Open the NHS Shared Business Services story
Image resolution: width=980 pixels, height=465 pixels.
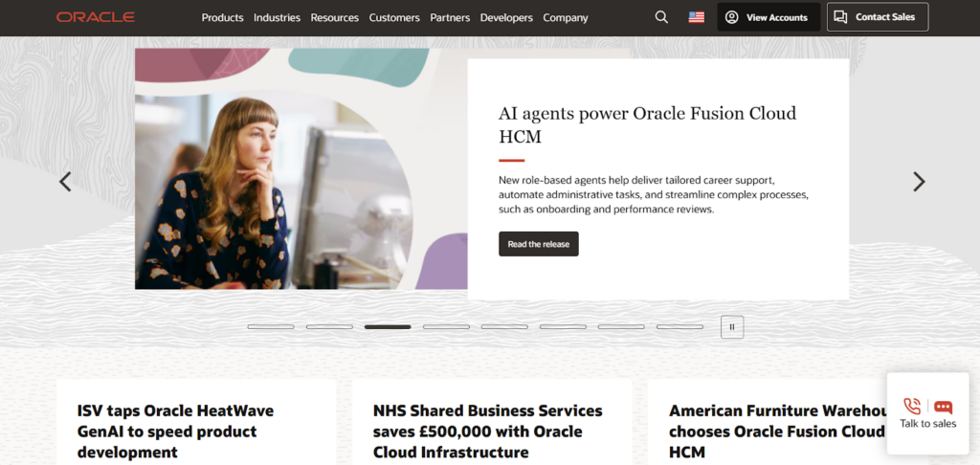[x=487, y=432]
